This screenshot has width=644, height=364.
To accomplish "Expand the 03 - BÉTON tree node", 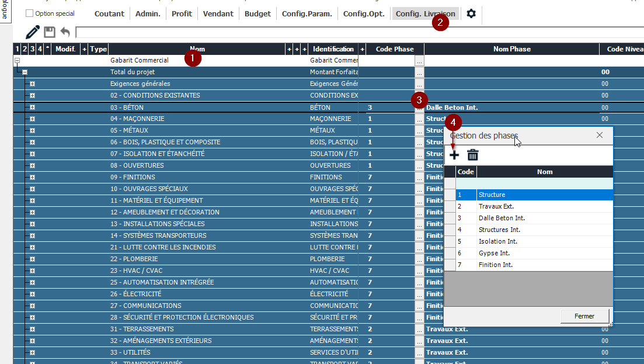I will click(32, 108).
